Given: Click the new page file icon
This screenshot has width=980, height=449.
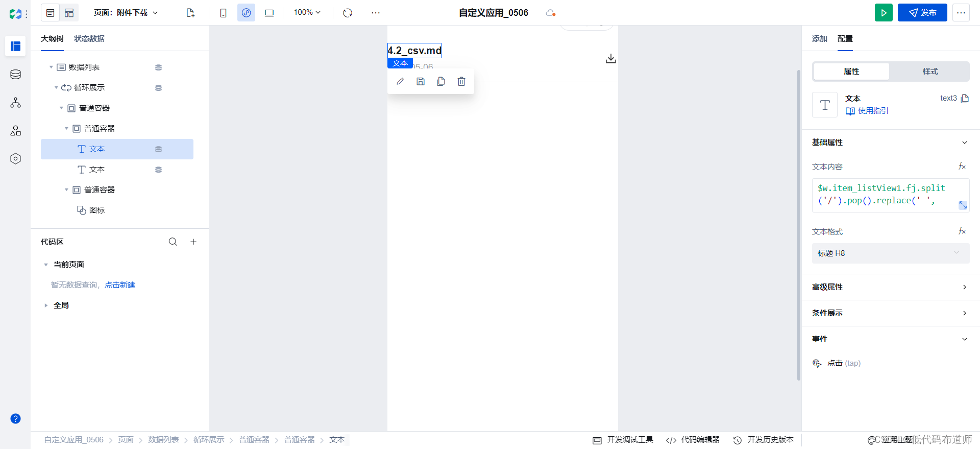Looking at the screenshot, I should tap(190, 13).
